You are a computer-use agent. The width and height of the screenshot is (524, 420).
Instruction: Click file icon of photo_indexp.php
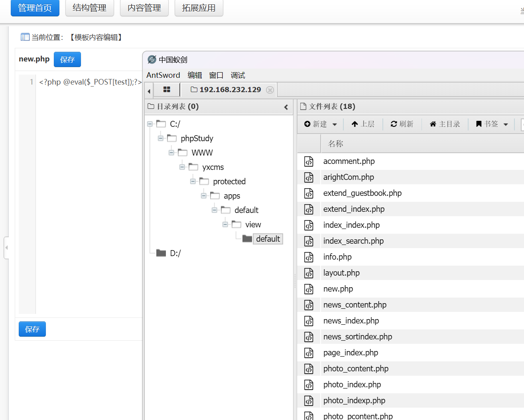coord(309,400)
